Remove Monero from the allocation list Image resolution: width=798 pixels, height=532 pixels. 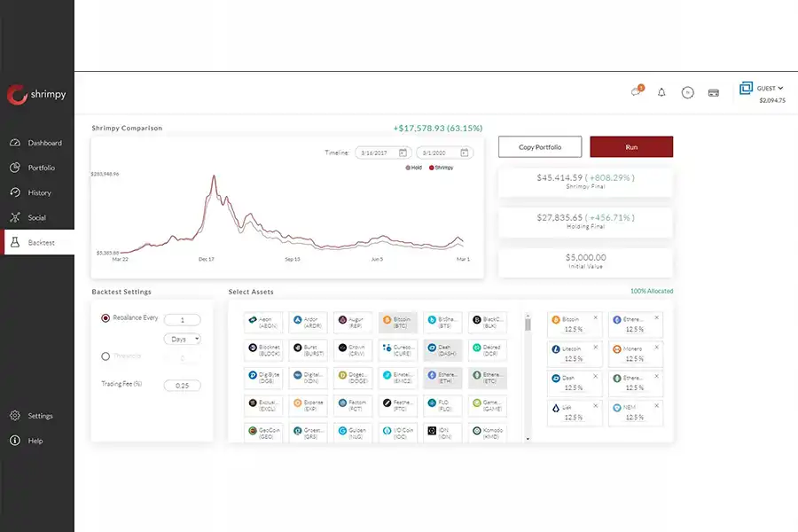pyautogui.click(x=656, y=348)
